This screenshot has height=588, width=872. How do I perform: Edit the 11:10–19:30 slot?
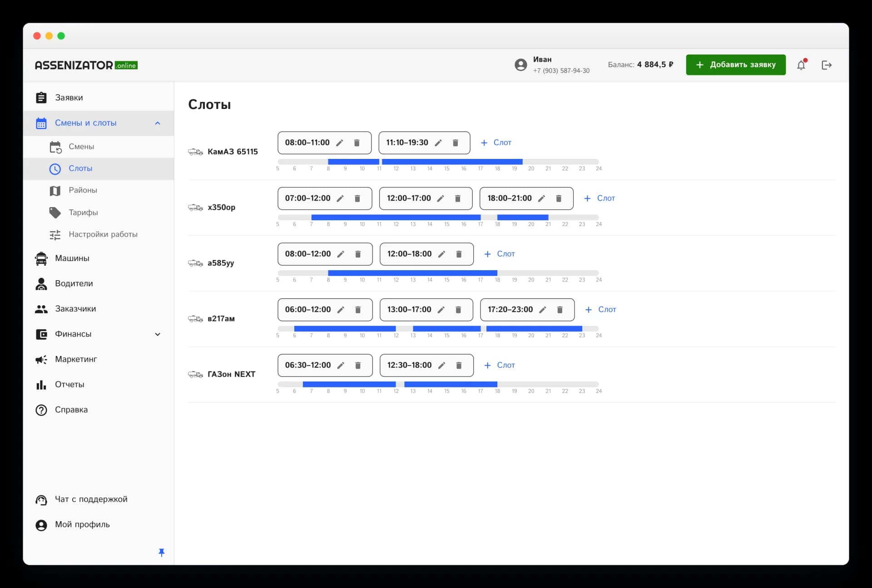tap(438, 143)
